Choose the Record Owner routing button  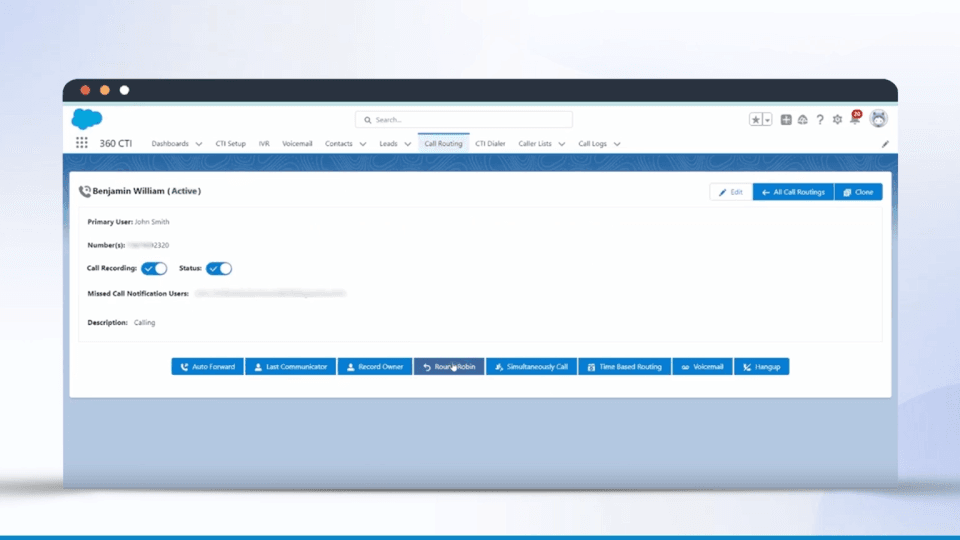[375, 367]
